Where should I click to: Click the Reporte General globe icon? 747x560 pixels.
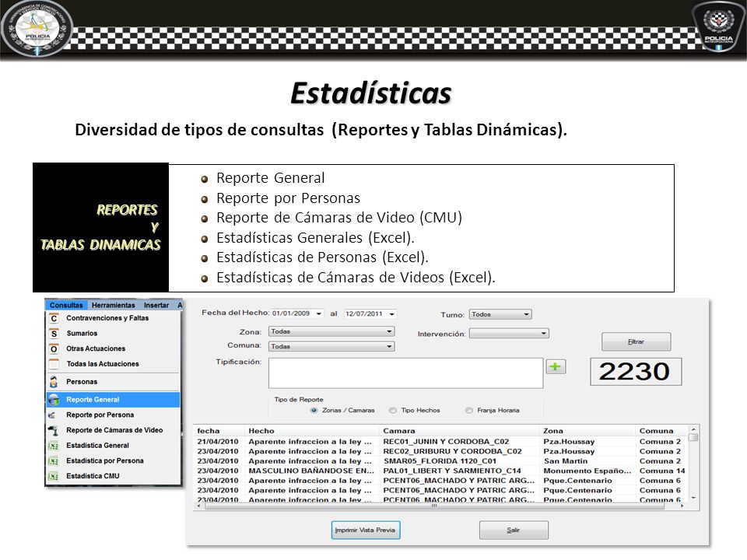point(54,400)
